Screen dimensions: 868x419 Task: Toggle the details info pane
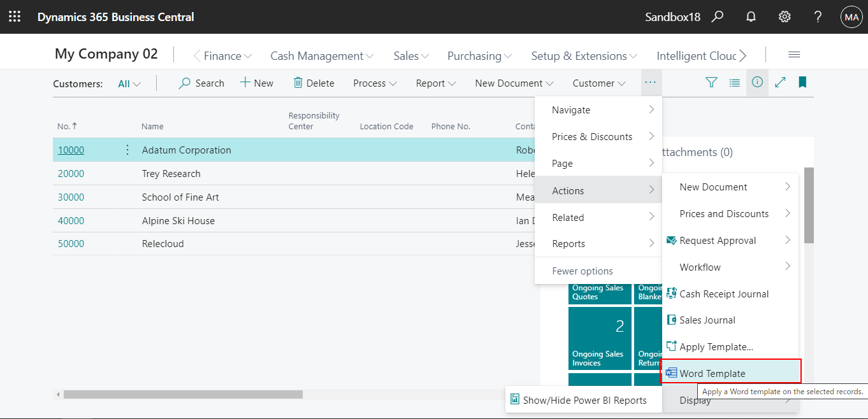coord(757,83)
